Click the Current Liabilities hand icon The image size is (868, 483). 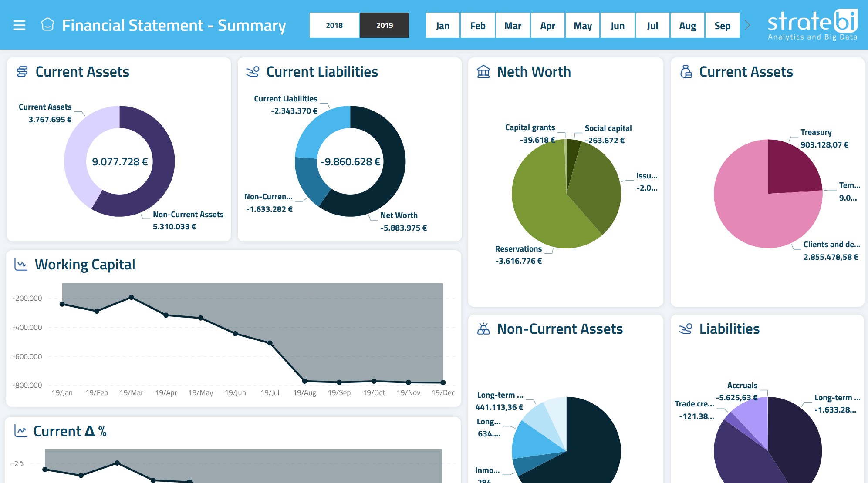[253, 71]
